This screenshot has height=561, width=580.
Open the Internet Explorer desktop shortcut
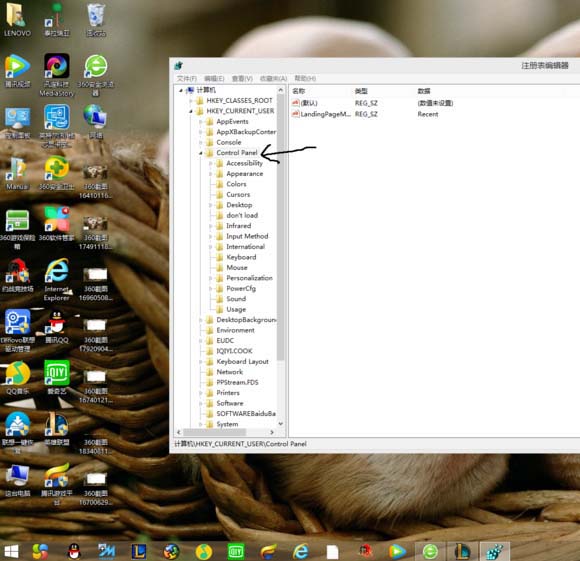57,279
